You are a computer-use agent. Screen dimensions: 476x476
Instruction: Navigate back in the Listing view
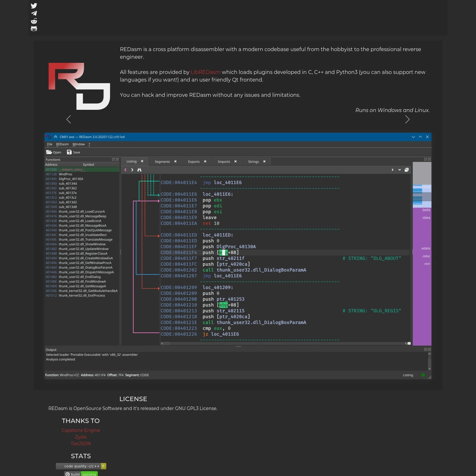125,170
